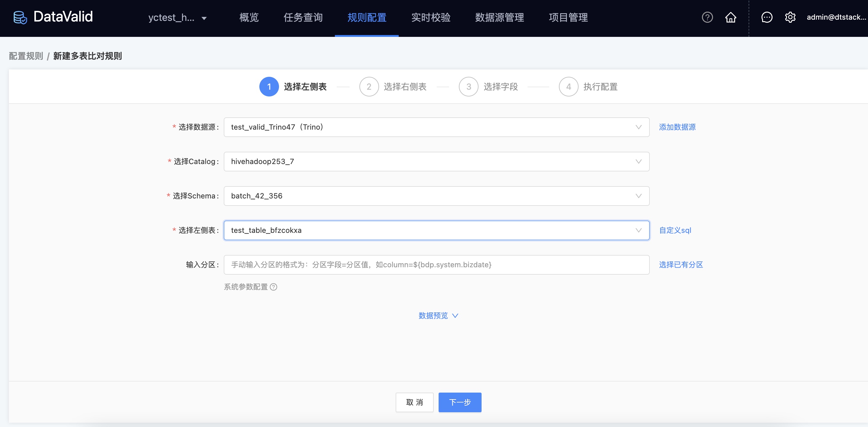Open the 规则配置 menu tab
Viewport: 868px width, 427px height.
coord(366,18)
